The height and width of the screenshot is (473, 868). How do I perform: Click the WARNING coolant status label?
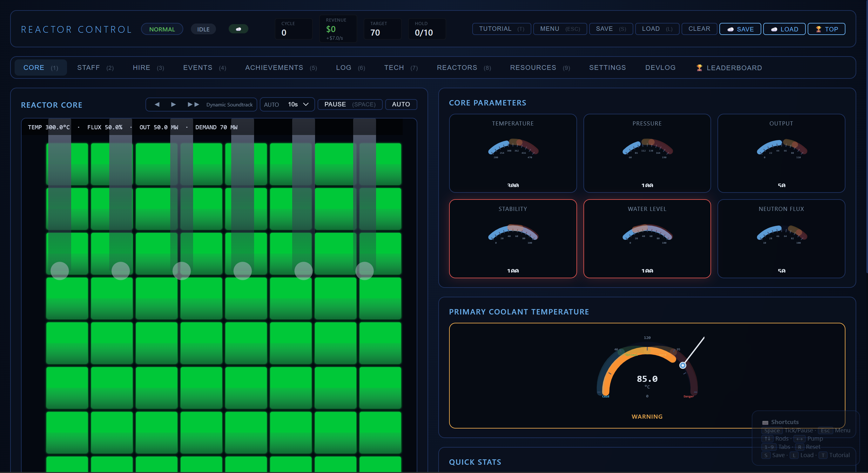[x=647, y=416]
